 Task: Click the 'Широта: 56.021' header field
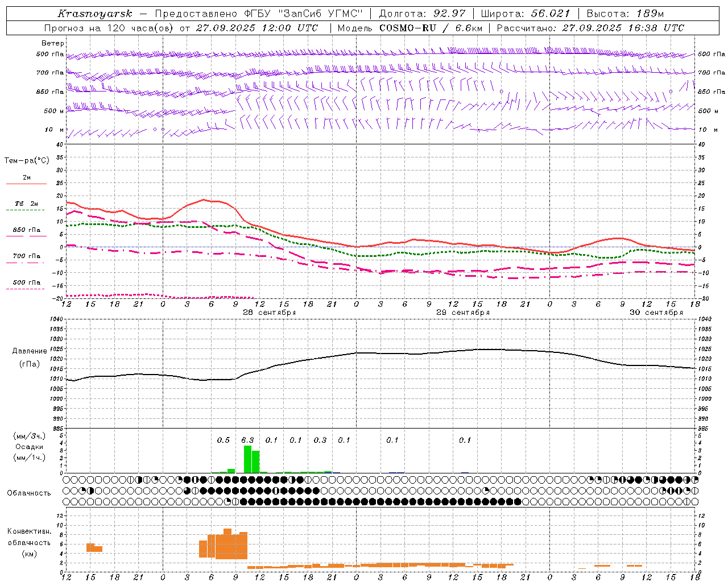525,14
